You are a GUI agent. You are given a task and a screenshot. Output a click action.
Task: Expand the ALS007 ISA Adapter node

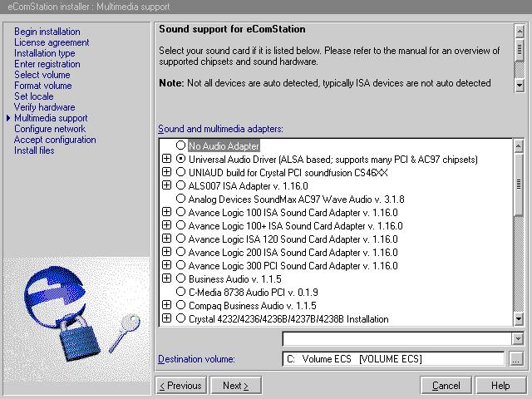tap(167, 186)
